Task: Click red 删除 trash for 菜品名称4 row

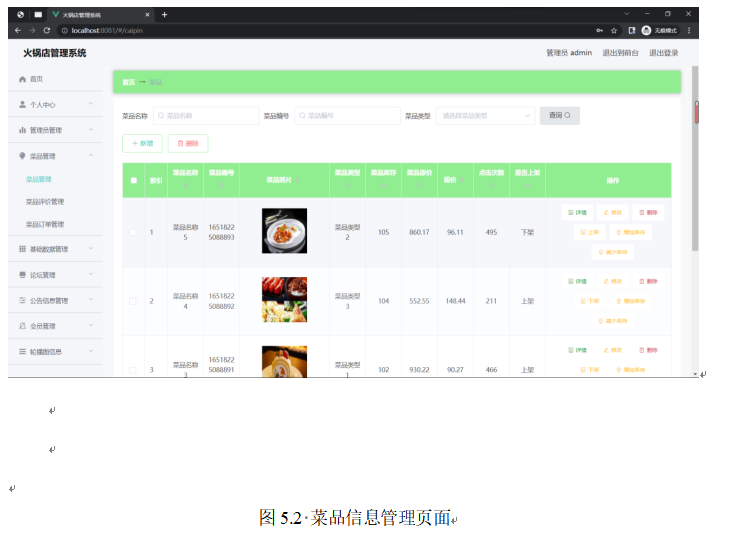Action: (x=648, y=281)
